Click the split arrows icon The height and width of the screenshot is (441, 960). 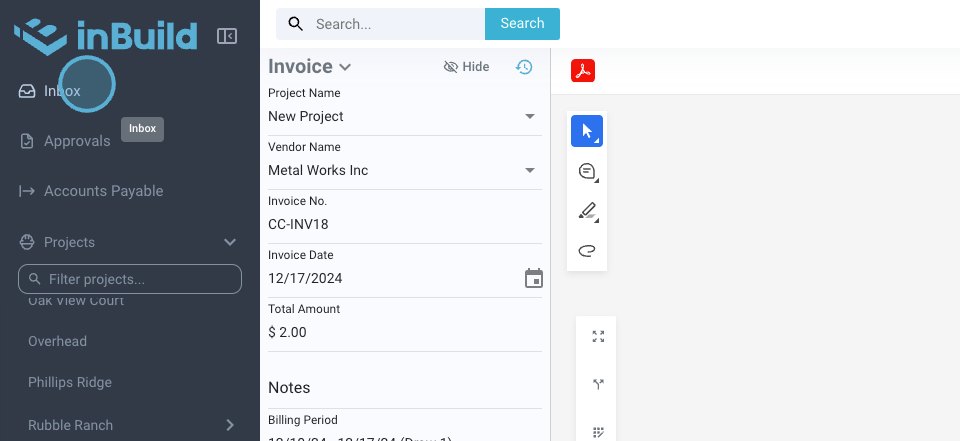pos(598,384)
